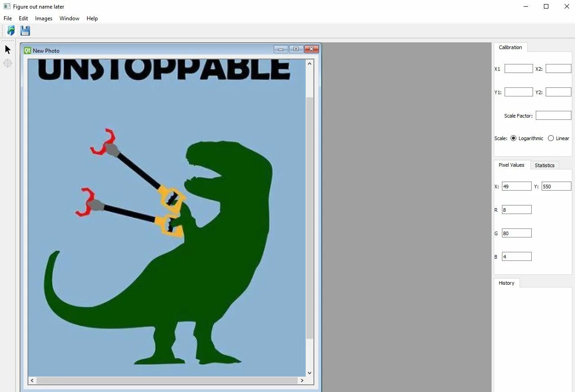This screenshot has height=392, width=575.
Task: Click the app icon in main title bar
Action: coord(7,6)
